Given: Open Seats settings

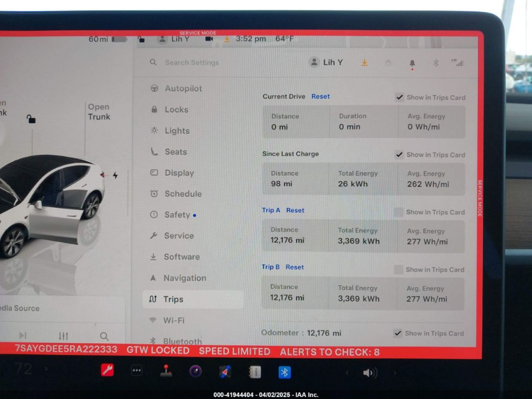Looking at the screenshot, I should click(x=176, y=152).
